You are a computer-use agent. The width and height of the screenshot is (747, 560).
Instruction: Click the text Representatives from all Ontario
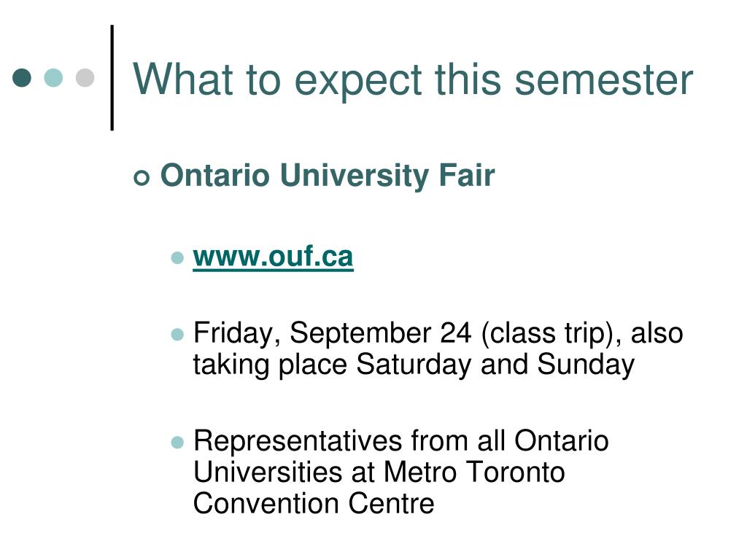coord(401,440)
